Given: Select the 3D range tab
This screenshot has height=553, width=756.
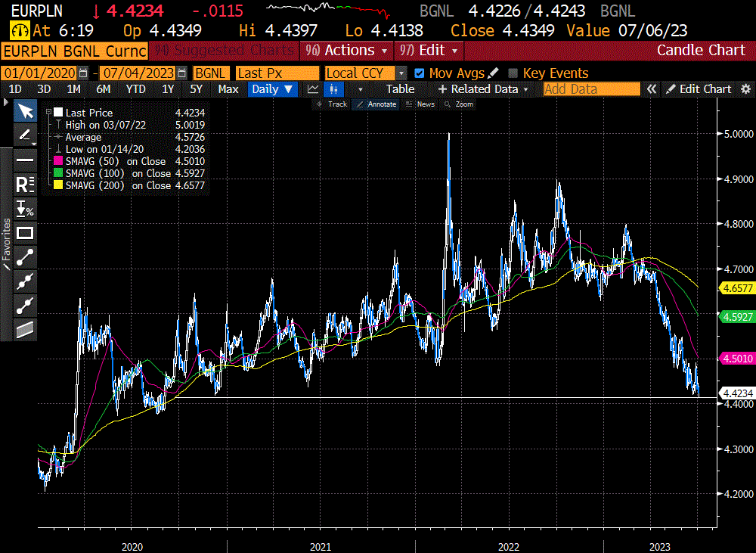Looking at the screenshot, I should coord(44,89).
